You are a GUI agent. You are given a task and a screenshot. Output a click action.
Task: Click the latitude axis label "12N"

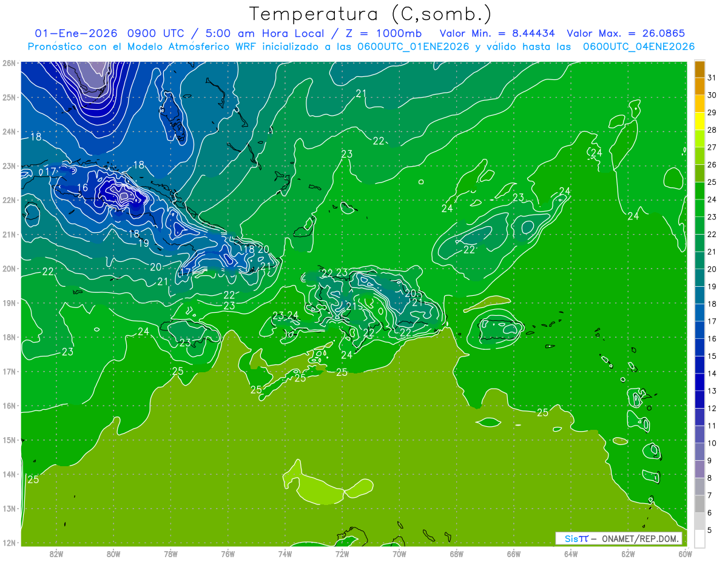[x=8, y=543]
